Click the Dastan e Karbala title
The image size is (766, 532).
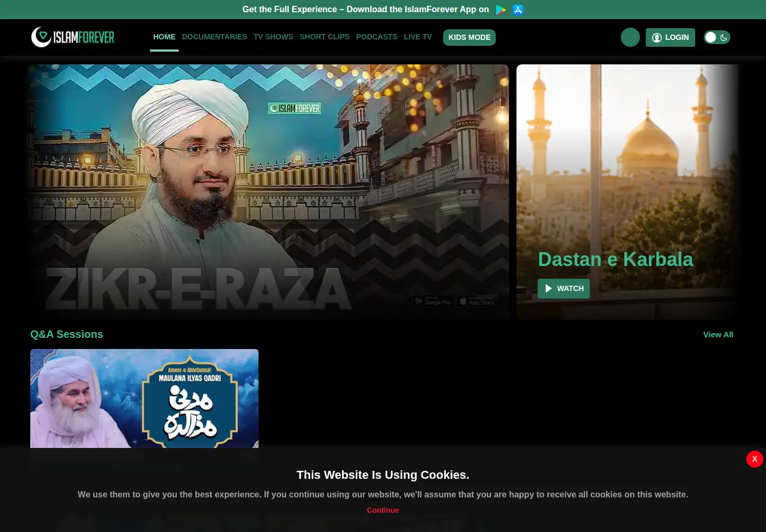point(615,260)
